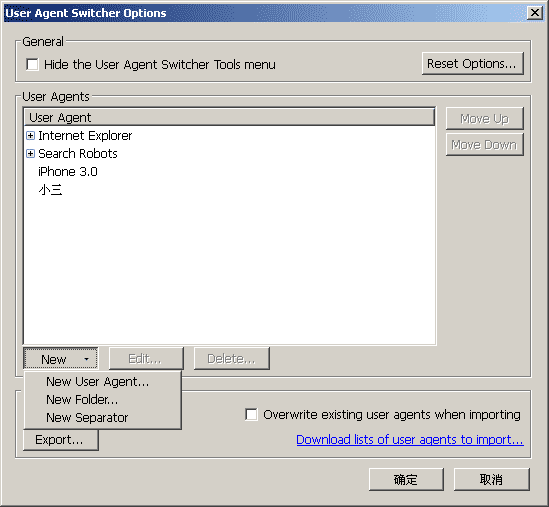The height and width of the screenshot is (507, 549).
Task: Select the Internet Explorer tree item
Action: [x=85, y=136]
